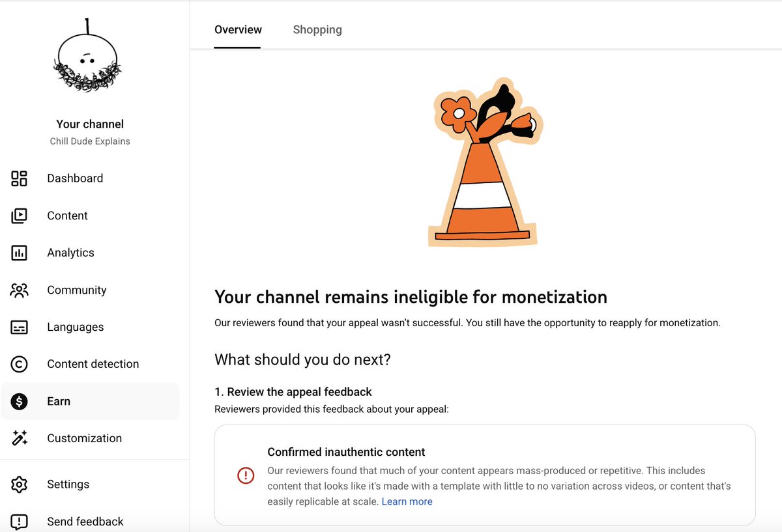Click '1. Review the appeal feedback' text
This screenshot has width=782, height=532.
(293, 392)
